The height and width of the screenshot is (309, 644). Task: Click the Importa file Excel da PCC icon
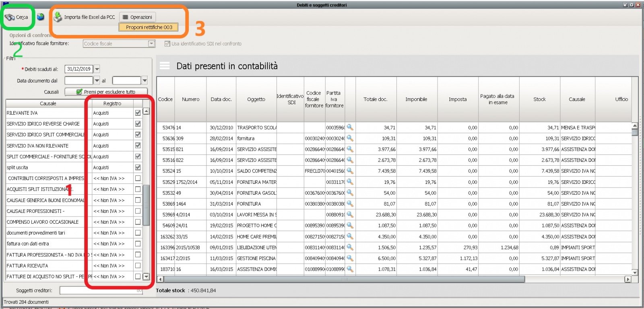tap(58, 17)
